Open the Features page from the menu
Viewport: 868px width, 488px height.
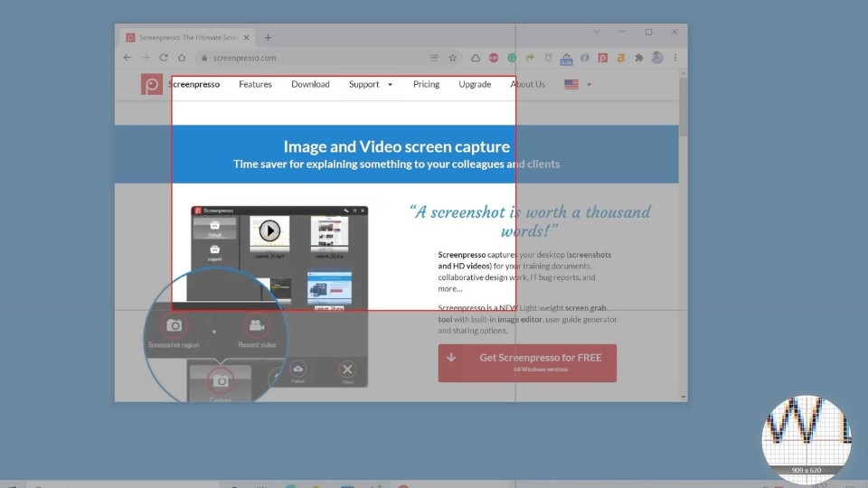(255, 84)
